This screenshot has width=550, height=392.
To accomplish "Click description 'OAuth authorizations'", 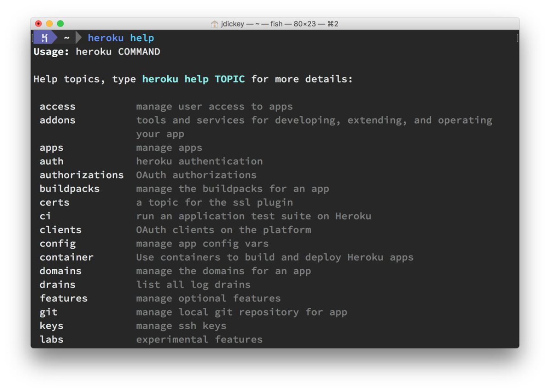I will [196, 175].
